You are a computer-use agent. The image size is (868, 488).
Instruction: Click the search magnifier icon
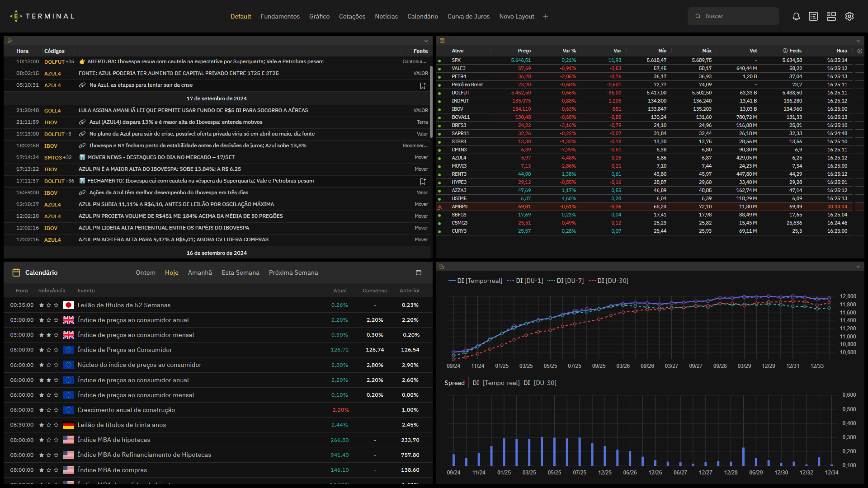pyautogui.click(x=698, y=16)
